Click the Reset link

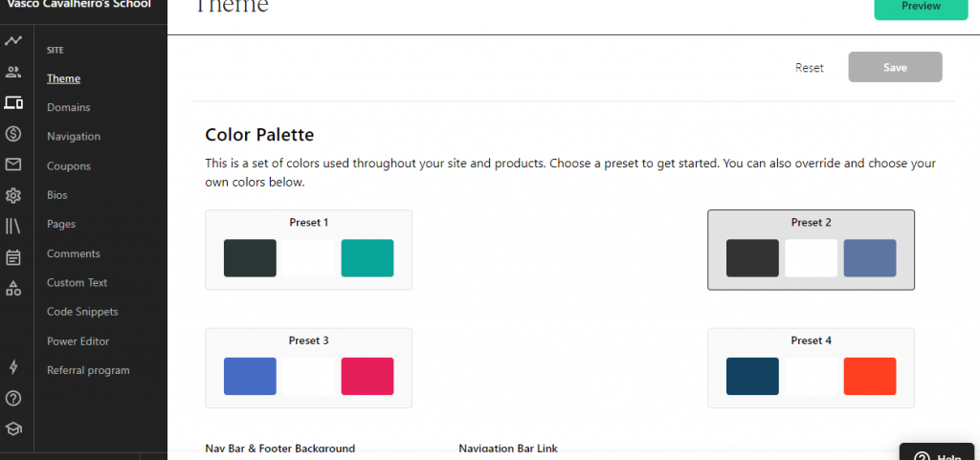[x=809, y=68]
